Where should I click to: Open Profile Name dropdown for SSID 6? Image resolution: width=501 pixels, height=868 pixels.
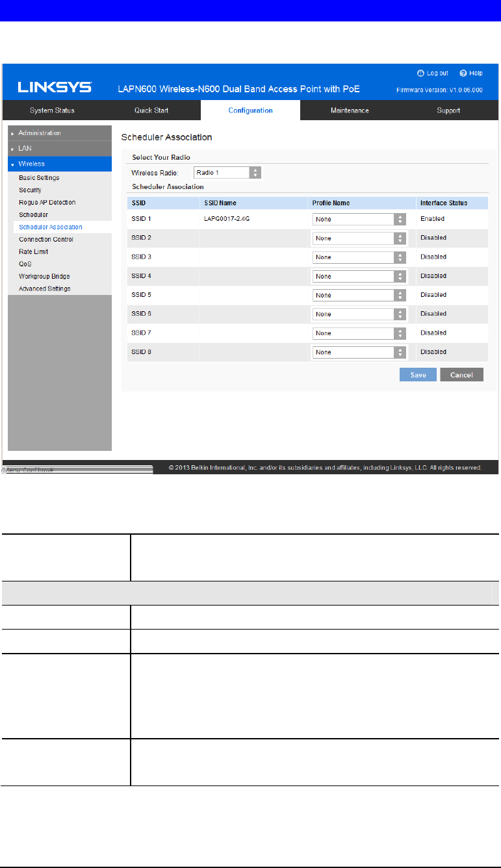[x=359, y=314]
